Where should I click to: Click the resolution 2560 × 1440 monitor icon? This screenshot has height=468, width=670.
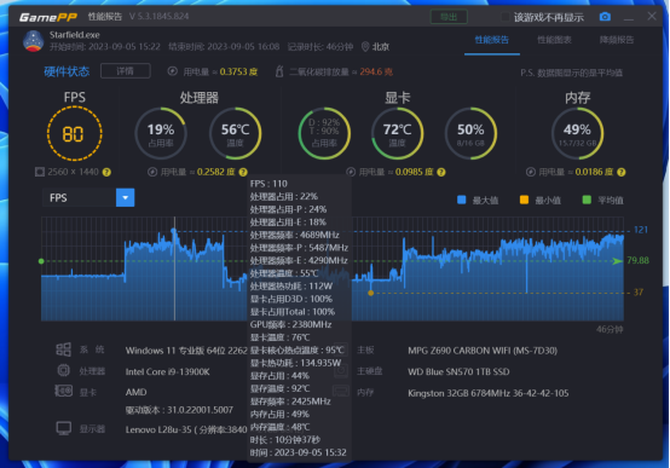pos(40,172)
